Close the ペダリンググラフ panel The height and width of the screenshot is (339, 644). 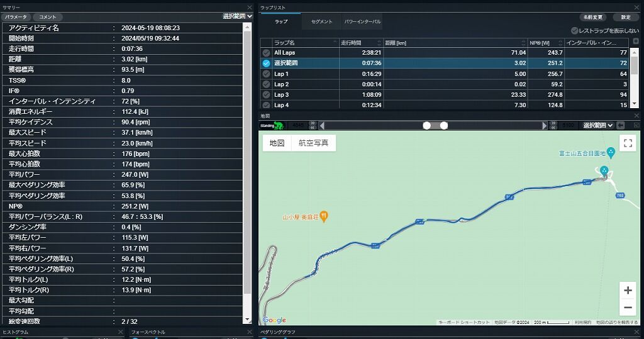(x=636, y=331)
